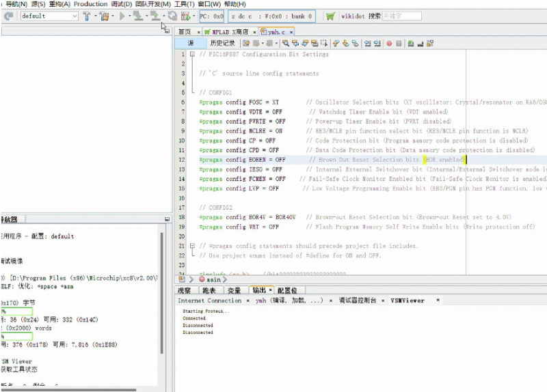
Task: Click the shopping cart icon in toolbar
Action: click(x=330, y=16)
